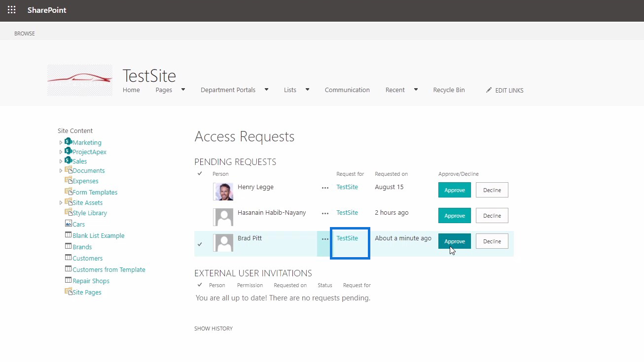
Task: Open the ellipsis menu for Brad Pitt
Action: (325, 239)
